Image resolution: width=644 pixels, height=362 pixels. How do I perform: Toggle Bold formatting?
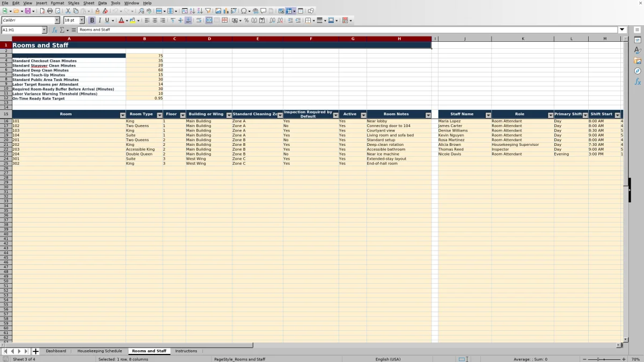pos(92,20)
